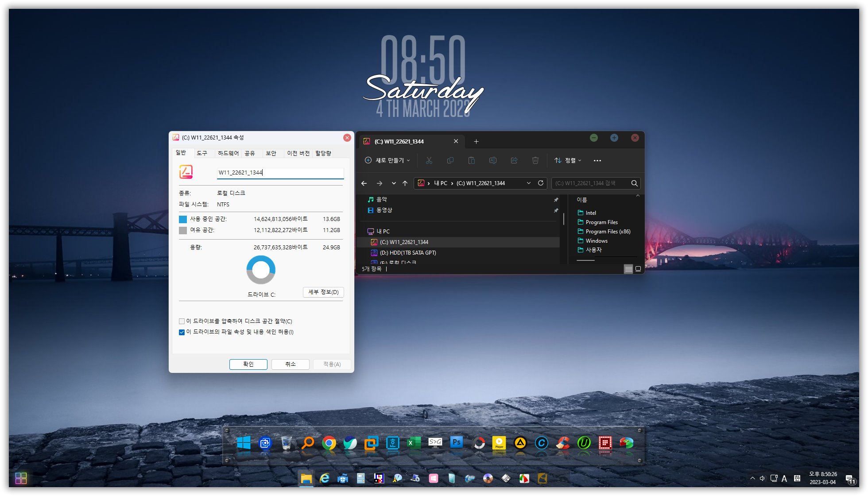868x496 pixels.
Task: Click the Rename icon in Explorer toolbar
Action: point(492,160)
